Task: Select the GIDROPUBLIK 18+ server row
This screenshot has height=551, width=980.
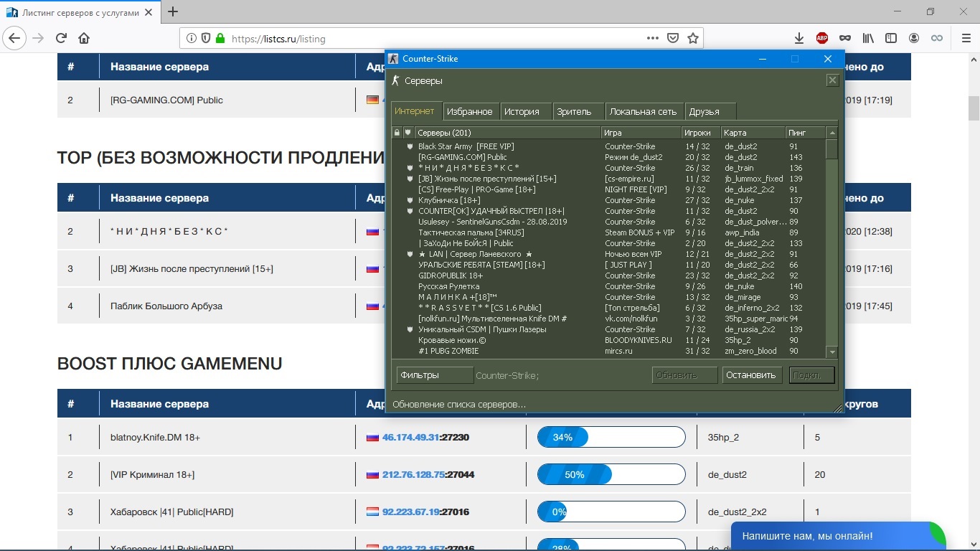Action: click(x=608, y=275)
